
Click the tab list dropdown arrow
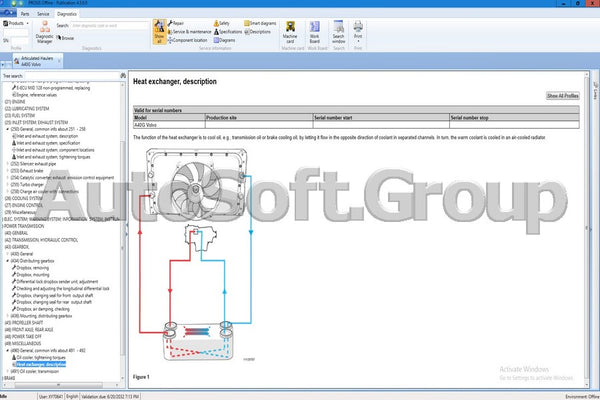(x=3, y=65)
